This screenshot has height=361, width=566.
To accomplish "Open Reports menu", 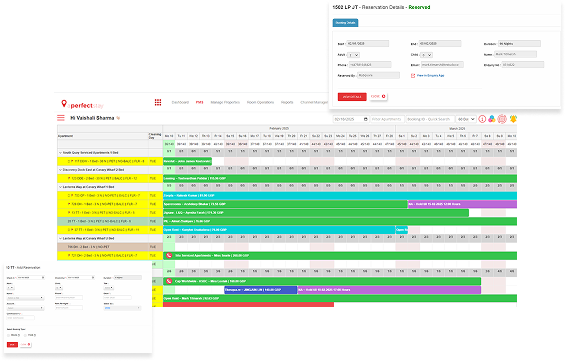I will coord(287,102).
